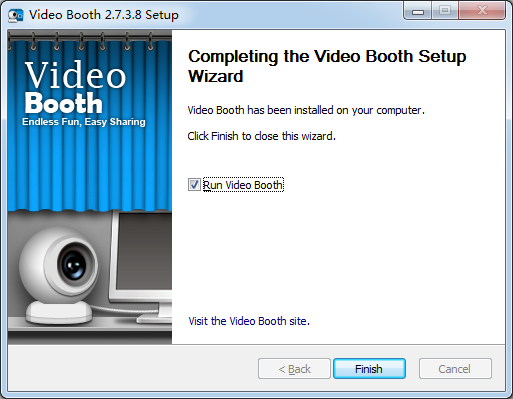Click the Video Booth icon in title bar

(x=16, y=15)
